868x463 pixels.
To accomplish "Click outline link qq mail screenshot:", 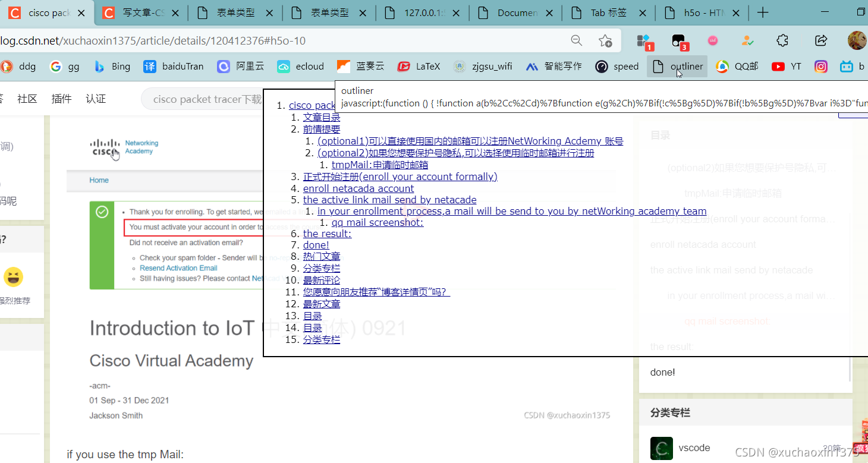I will click(x=378, y=222).
